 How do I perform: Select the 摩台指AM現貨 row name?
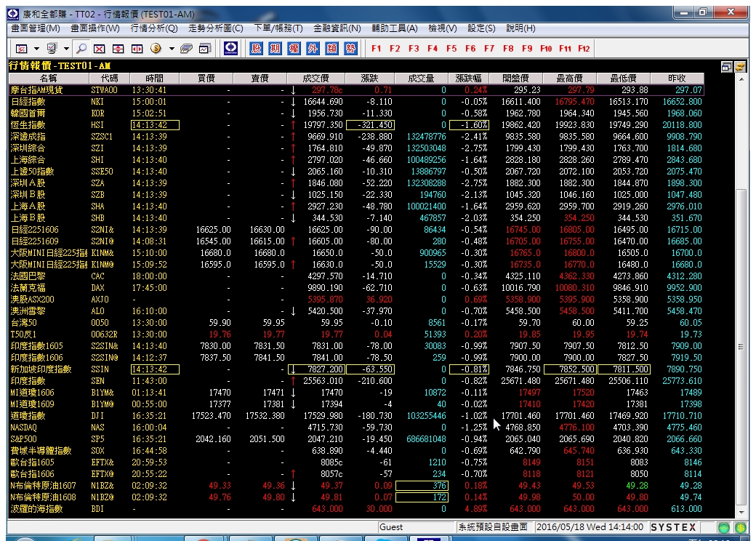click(x=36, y=89)
